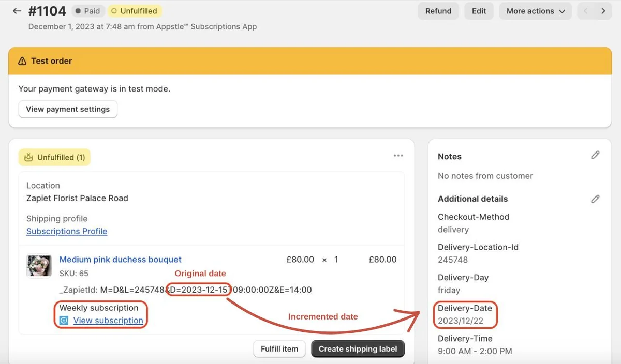Edit Additional details with pencil icon
This screenshot has height=364, width=621.
tap(596, 199)
